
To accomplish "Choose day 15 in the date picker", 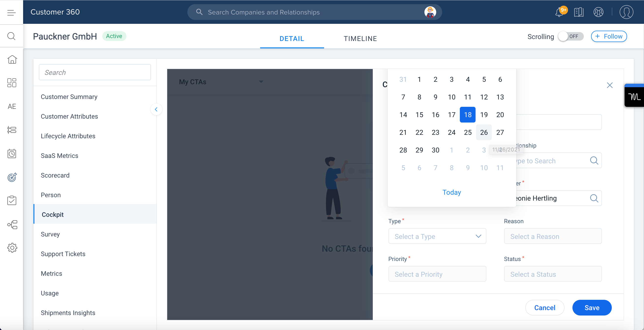I will [419, 115].
